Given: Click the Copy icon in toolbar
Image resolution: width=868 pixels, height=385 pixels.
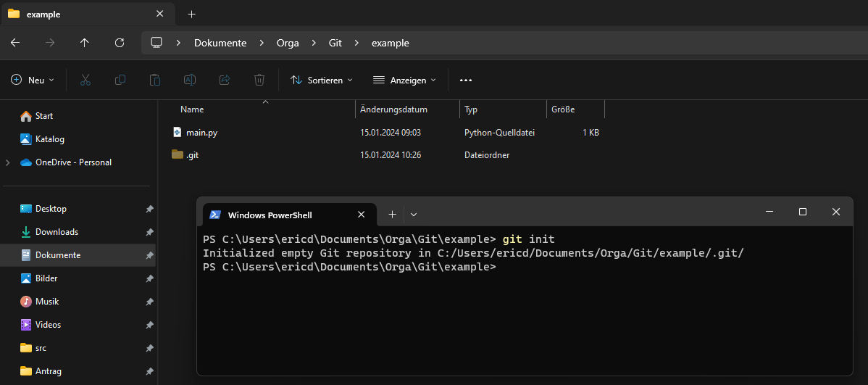Looking at the screenshot, I should (120, 80).
